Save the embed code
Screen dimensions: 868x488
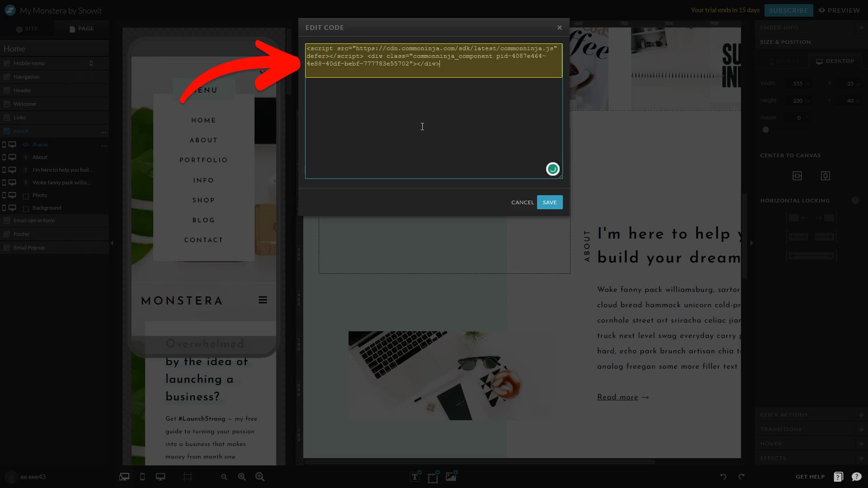pos(549,202)
